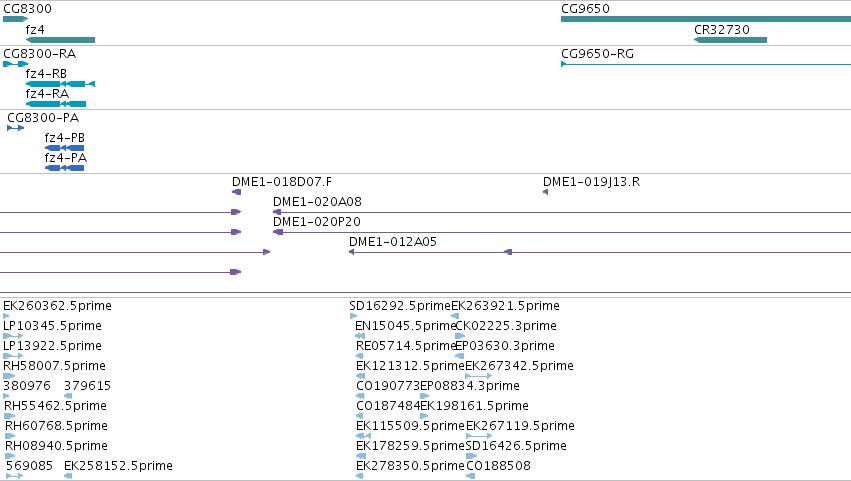
Task: Select the CR32730 gene arrow
Action: pos(730,40)
